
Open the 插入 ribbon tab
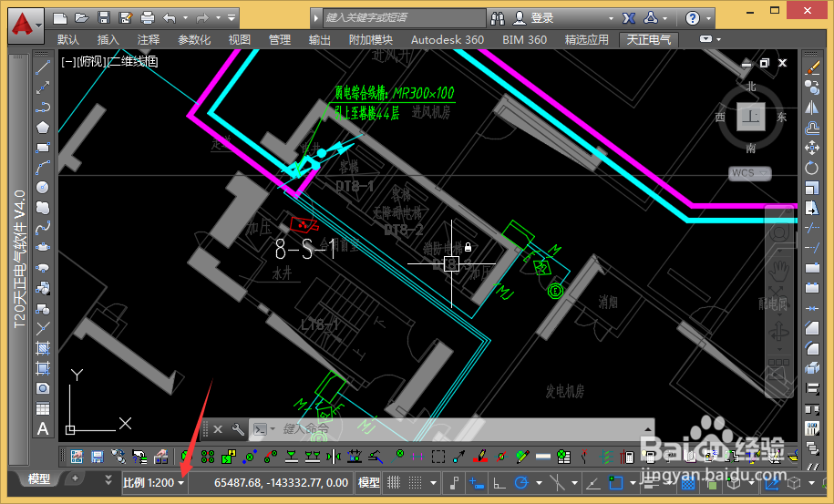(x=108, y=40)
